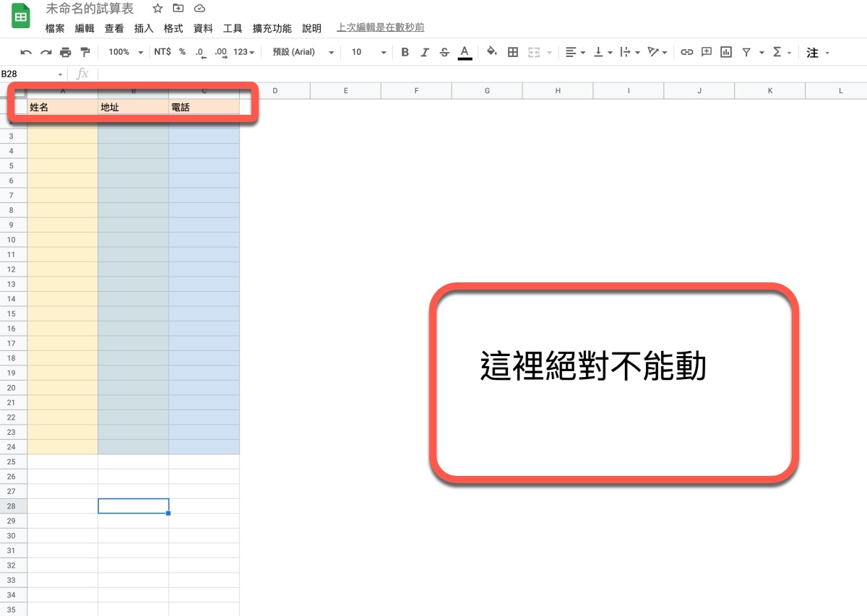Star this spreadsheet document
This screenshot has height=616, width=867.
[x=158, y=9]
